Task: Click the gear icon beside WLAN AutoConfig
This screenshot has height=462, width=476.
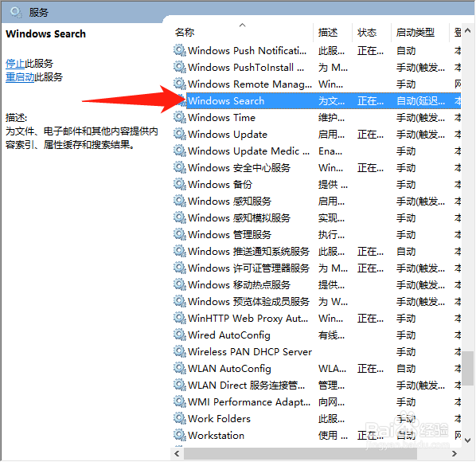Action: 179,368
